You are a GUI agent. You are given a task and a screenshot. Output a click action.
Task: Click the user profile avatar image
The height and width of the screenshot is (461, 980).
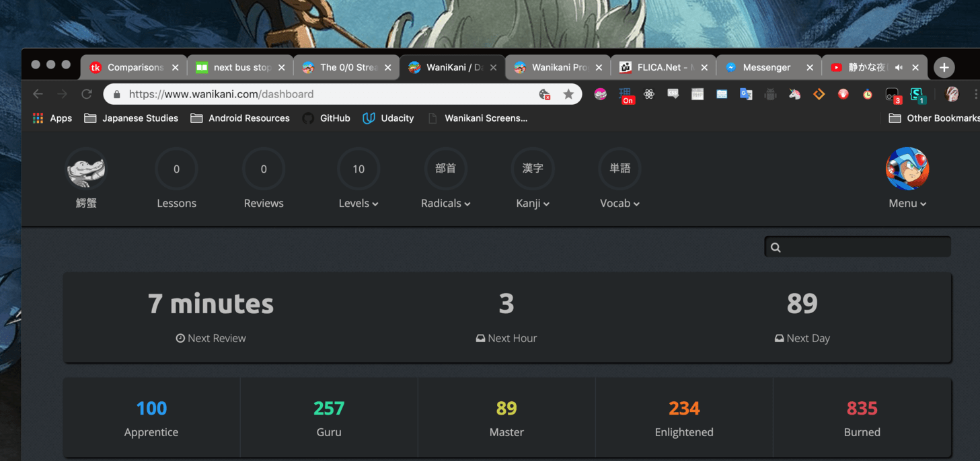click(907, 169)
